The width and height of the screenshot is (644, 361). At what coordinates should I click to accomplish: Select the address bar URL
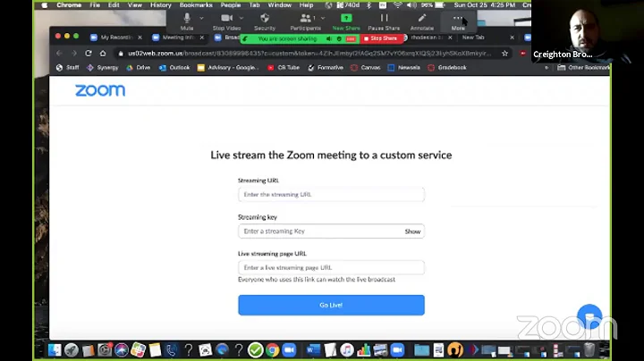(x=309, y=54)
